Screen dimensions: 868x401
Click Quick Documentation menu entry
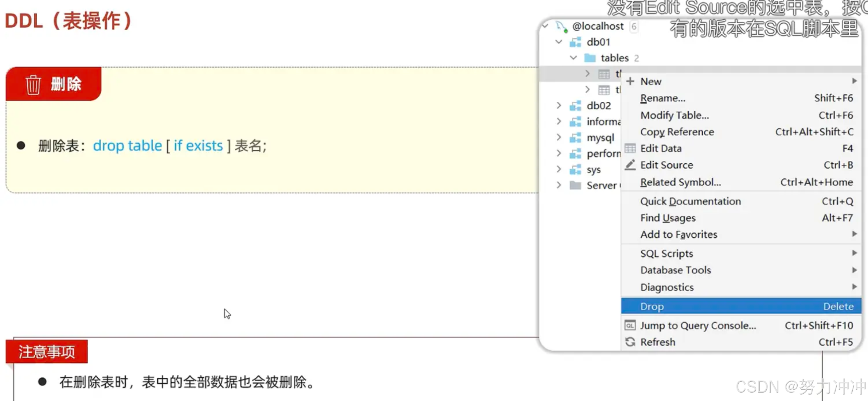690,201
